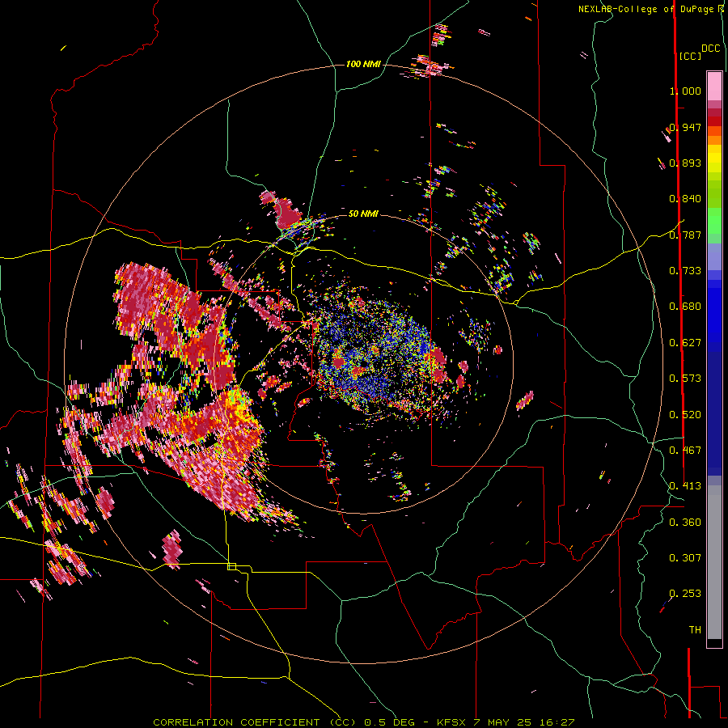
Task: Click the 0.360 legend value
Action: click(x=685, y=523)
